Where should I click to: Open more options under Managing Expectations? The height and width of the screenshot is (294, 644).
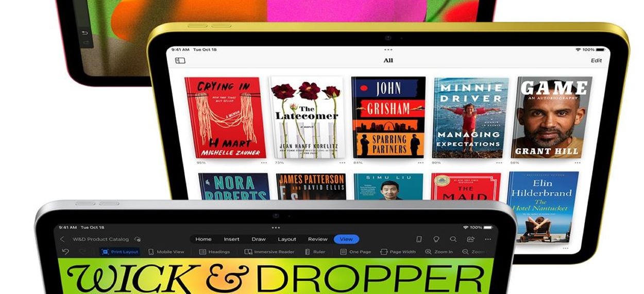pos(498,162)
